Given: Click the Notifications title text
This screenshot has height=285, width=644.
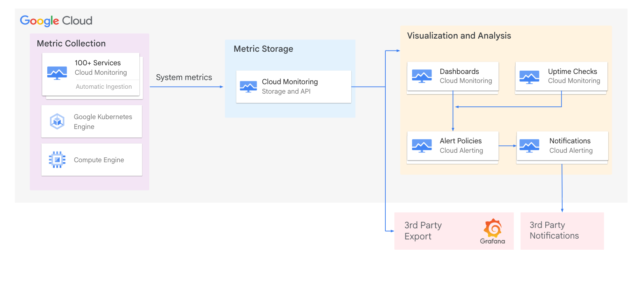Looking at the screenshot, I should click(x=570, y=141).
